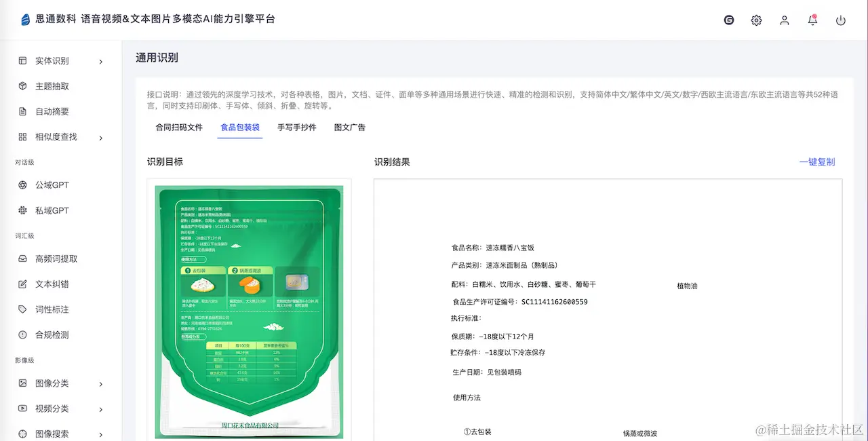Open the 图文广告 tab
868x441 pixels.
[350, 127]
